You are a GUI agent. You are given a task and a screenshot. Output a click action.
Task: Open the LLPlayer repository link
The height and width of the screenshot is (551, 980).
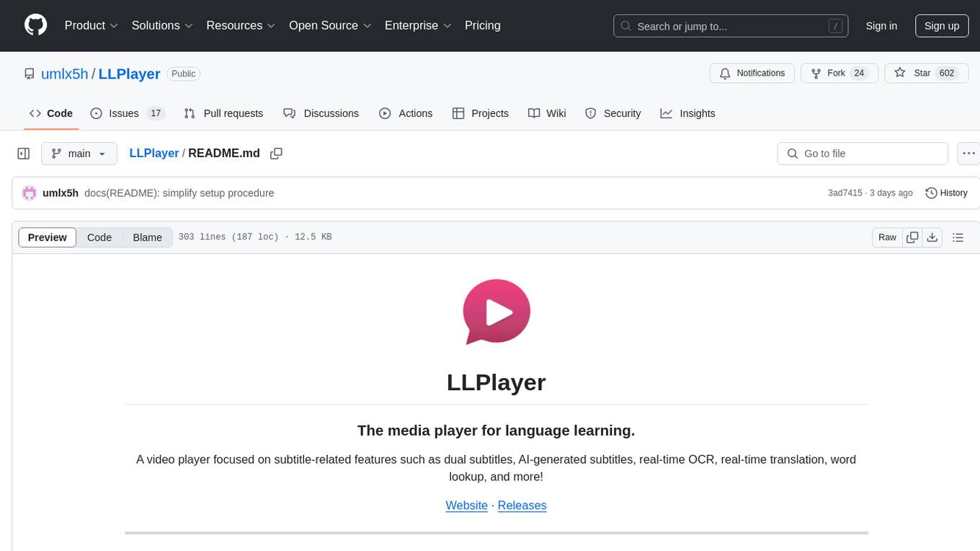click(129, 74)
